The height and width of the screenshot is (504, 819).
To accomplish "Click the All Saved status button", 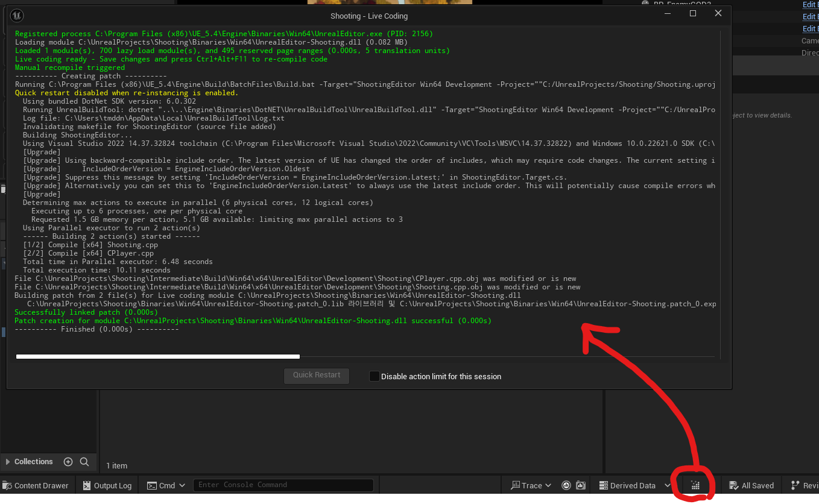I will click(x=751, y=485).
